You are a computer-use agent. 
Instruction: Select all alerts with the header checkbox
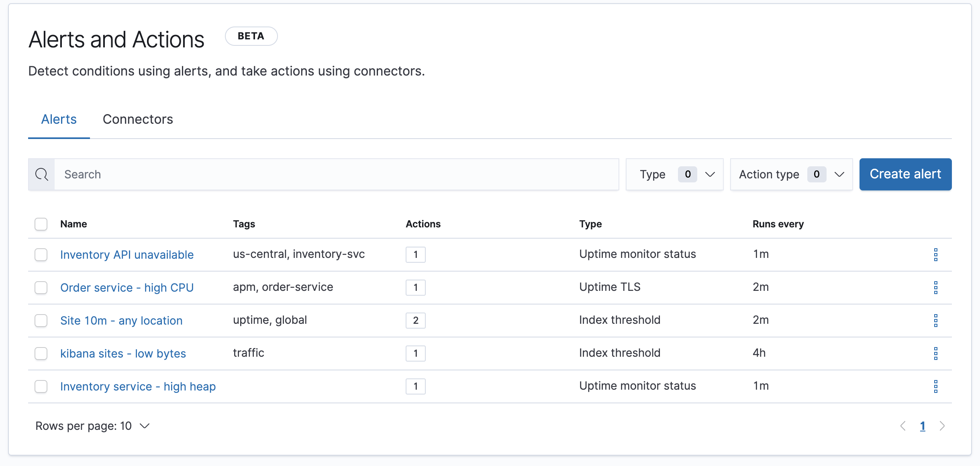[x=41, y=224]
